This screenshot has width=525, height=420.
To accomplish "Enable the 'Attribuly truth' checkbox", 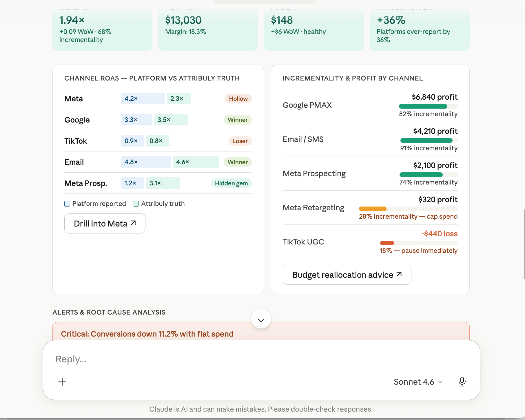I will (136, 204).
